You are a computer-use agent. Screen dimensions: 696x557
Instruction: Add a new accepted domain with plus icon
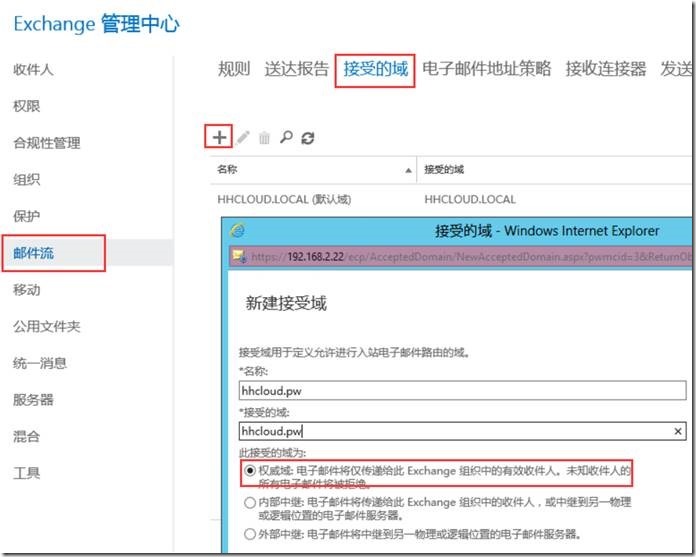tap(219, 137)
